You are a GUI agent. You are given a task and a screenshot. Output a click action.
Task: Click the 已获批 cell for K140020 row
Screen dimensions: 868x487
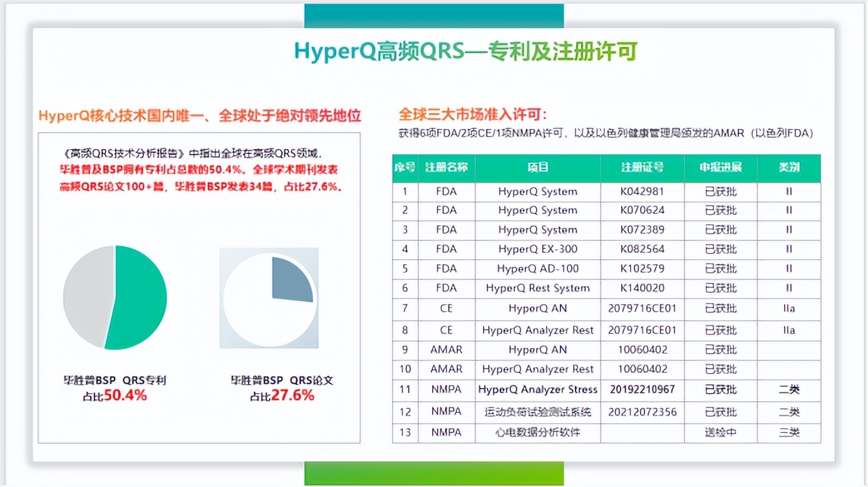click(x=720, y=288)
